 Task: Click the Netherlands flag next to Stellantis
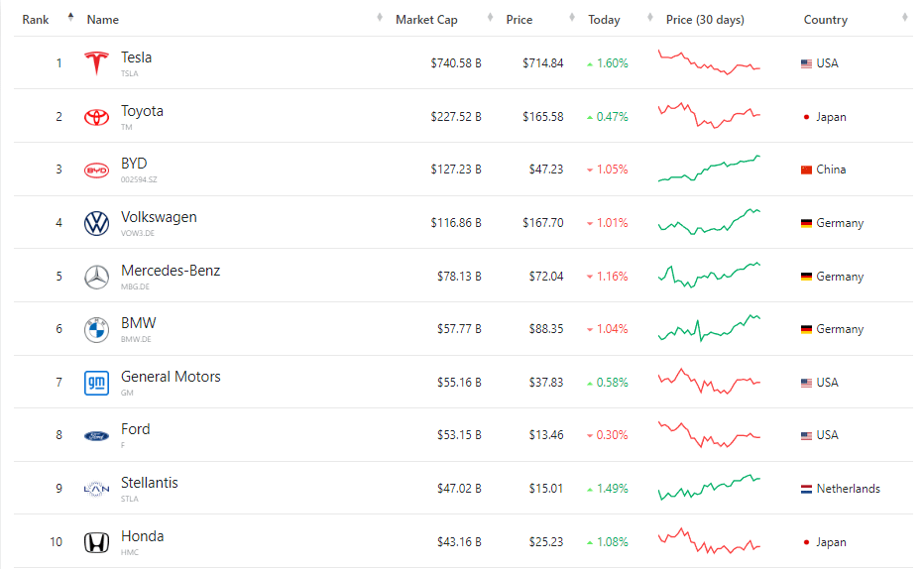pos(807,489)
